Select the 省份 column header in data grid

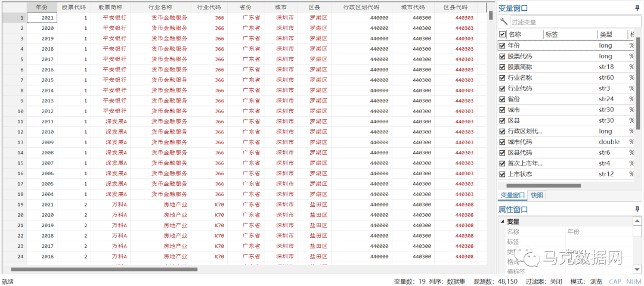coord(246,7)
